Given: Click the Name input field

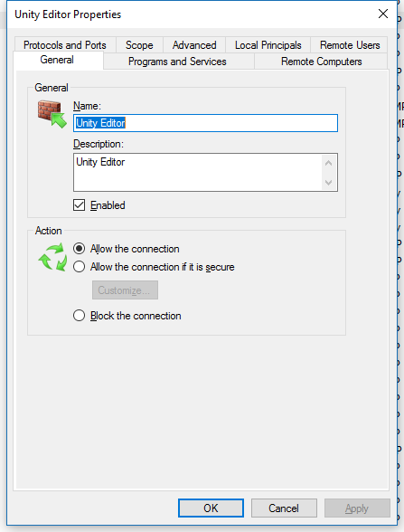Looking at the screenshot, I should (x=205, y=123).
